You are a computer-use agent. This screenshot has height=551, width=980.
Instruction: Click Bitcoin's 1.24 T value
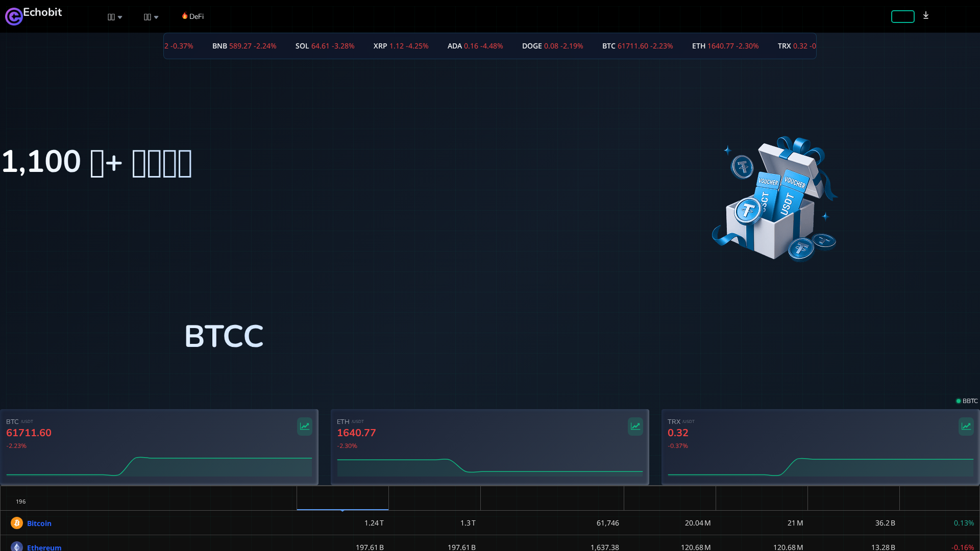pos(374,523)
